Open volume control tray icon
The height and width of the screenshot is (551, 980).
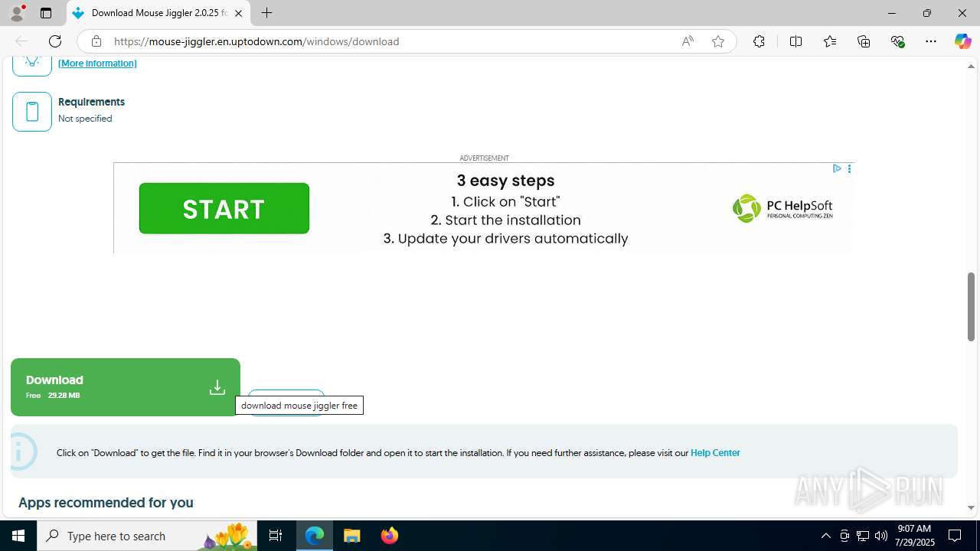(x=881, y=536)
